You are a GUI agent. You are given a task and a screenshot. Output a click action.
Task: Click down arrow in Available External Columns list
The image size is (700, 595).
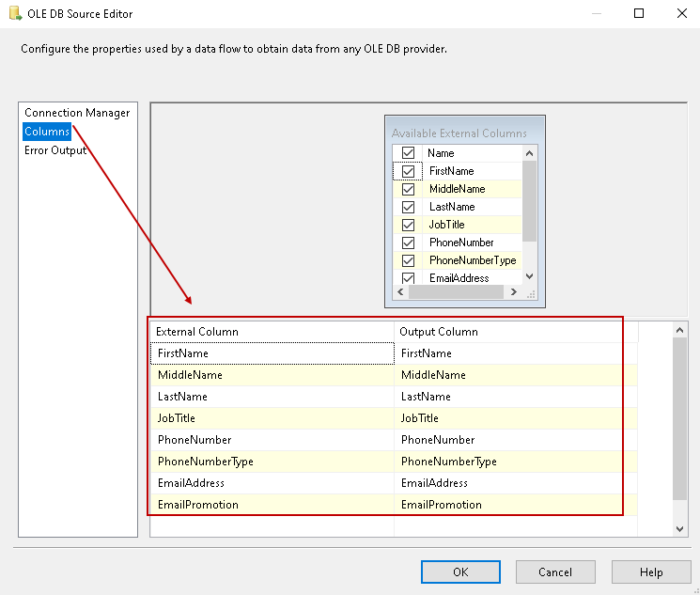pyautogui.click(x=530, y=276)
